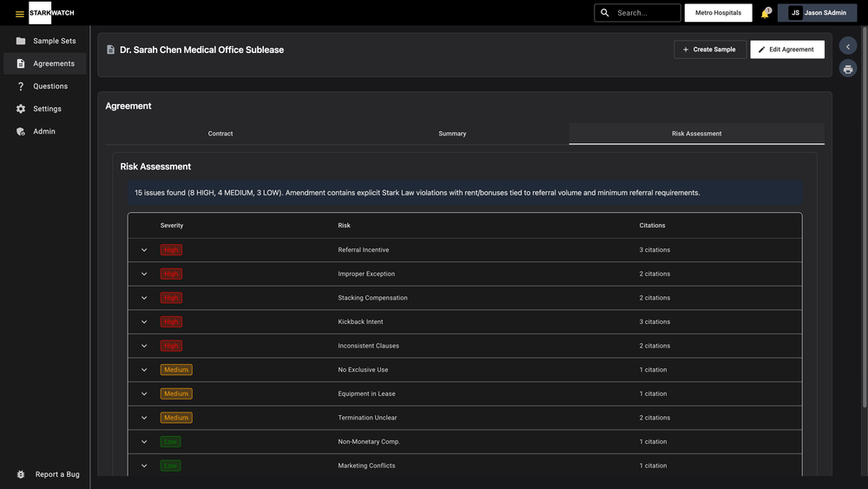This screenshot has height=489, width=868.
Task: Click the Create Sample button
Action: click(709, 50)
